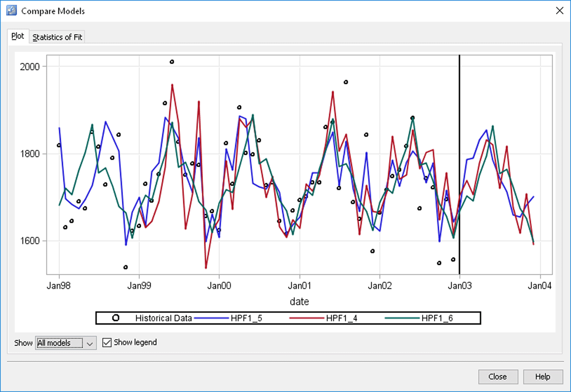Click the Jan99 x-axis label
Image resolution: width=571 pixels, height=392 pixels.
tap(139, 286)
